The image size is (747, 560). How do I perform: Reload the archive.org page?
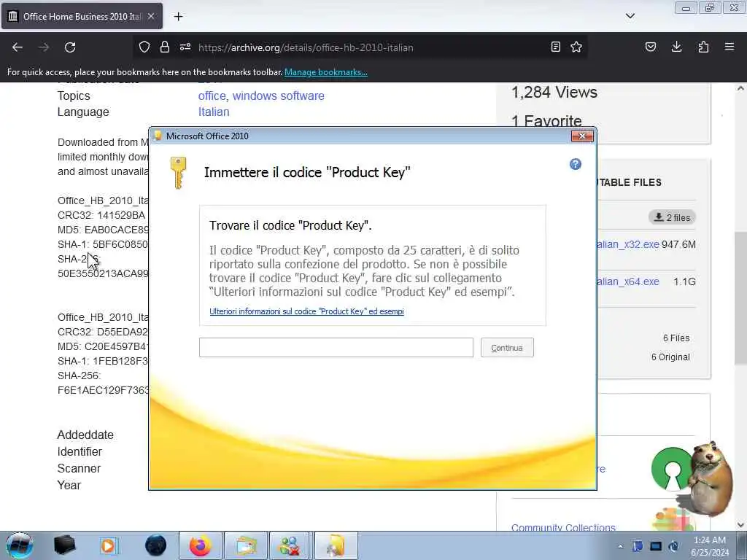tap(70, 47)
